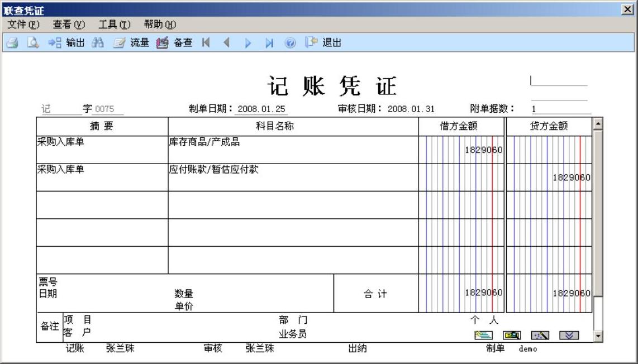The height and width of the screenshot is (364, 638).
Task: Click the voucher number field 0075
Action: [x=108, y=109]
